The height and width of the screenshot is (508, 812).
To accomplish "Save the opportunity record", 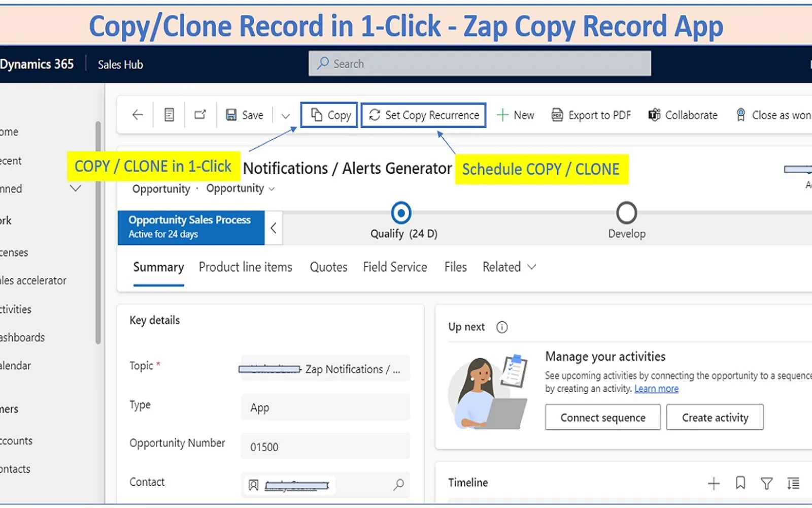I will (245, 115).
